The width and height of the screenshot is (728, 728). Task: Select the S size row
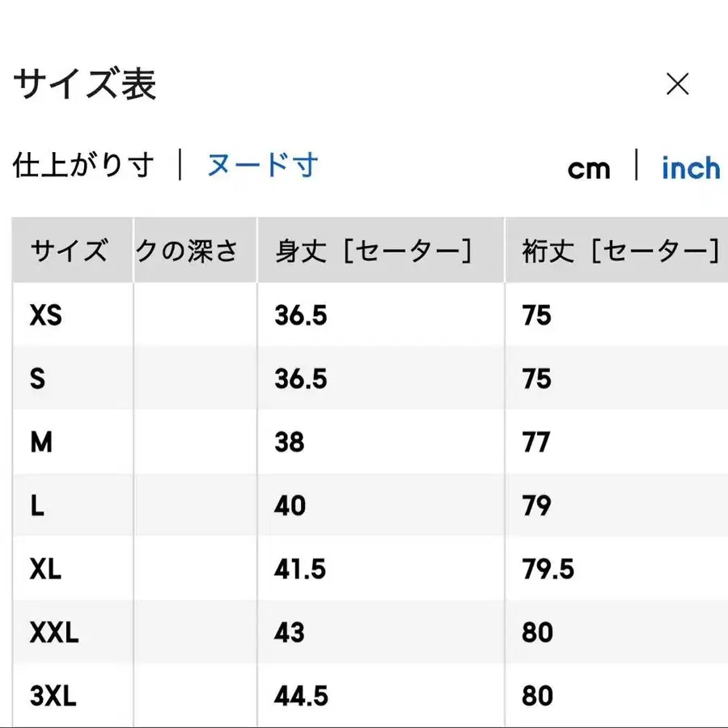click(x=37, y=379)
